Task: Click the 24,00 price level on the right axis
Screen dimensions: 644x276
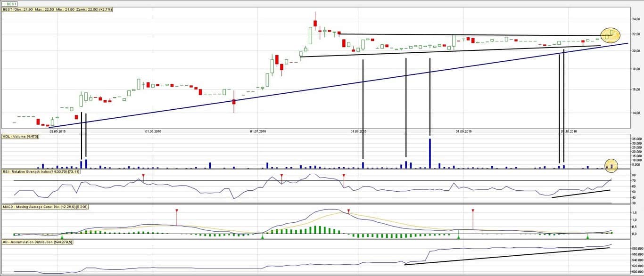Action: tap(635, 19)
